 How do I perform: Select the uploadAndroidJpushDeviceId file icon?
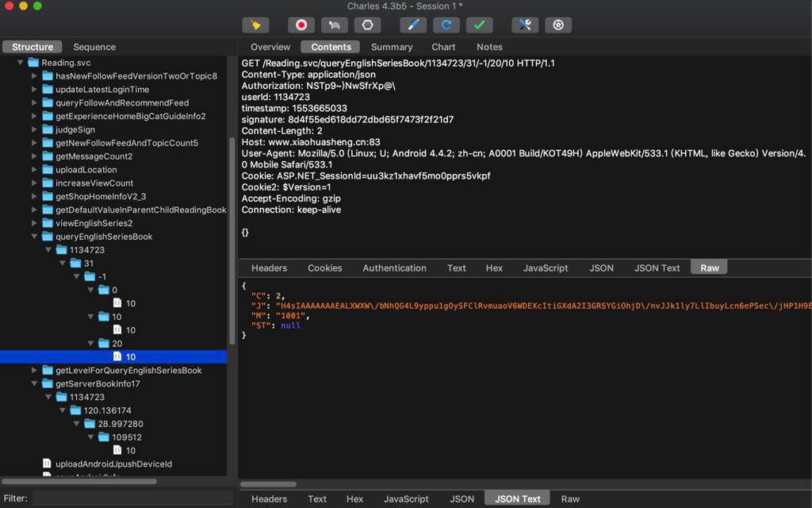[x=48, y=464]
